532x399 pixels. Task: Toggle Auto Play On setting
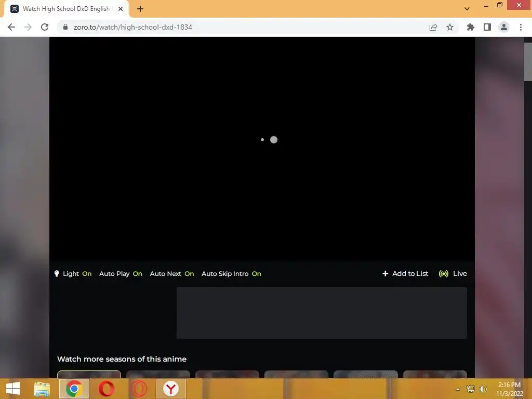[x=121, y=274]
